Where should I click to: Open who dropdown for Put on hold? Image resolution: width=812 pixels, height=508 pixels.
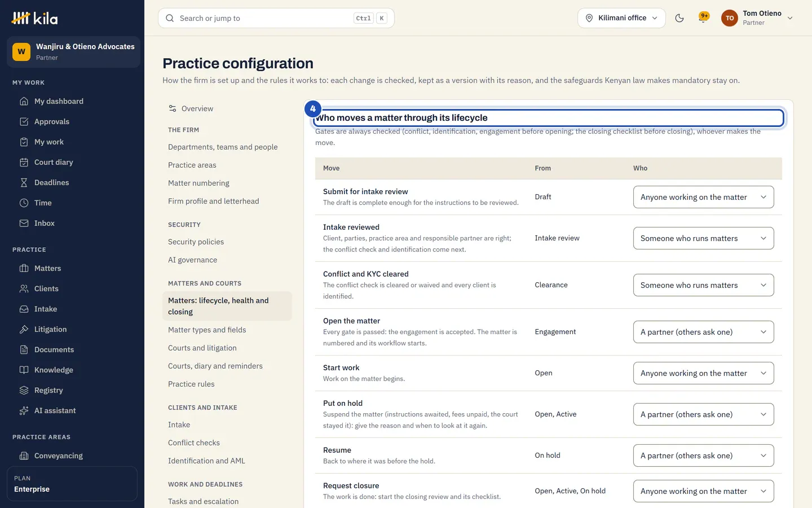click(703, 414)
